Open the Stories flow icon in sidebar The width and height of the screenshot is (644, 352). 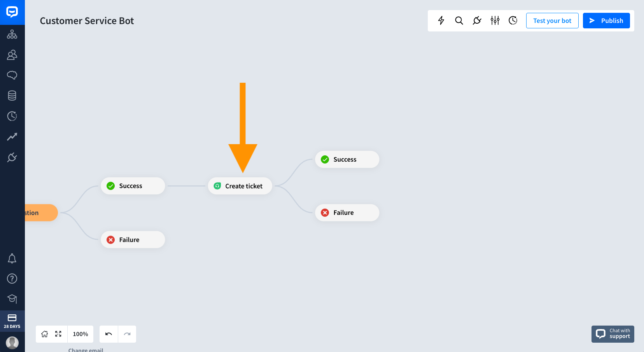tap(12, 34)
